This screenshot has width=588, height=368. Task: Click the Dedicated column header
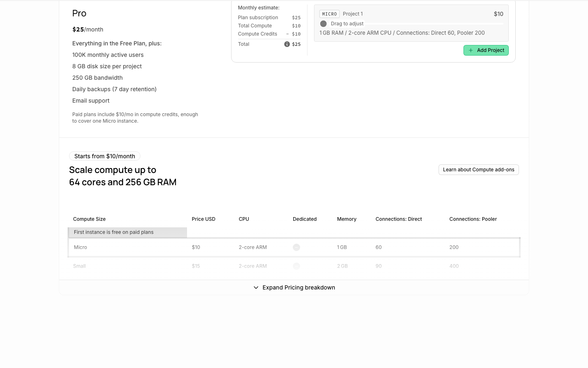tap(305, 219)
